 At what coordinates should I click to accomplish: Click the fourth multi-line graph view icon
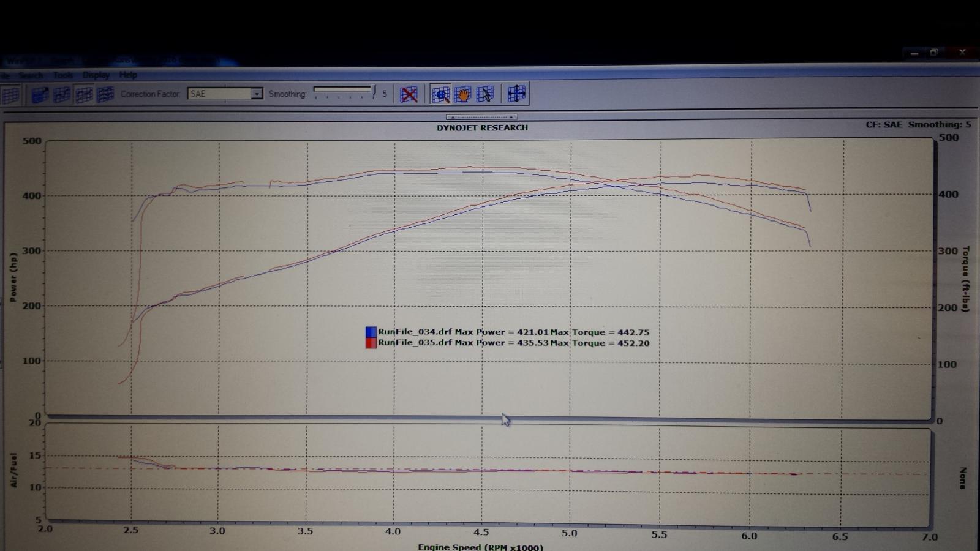105,95
